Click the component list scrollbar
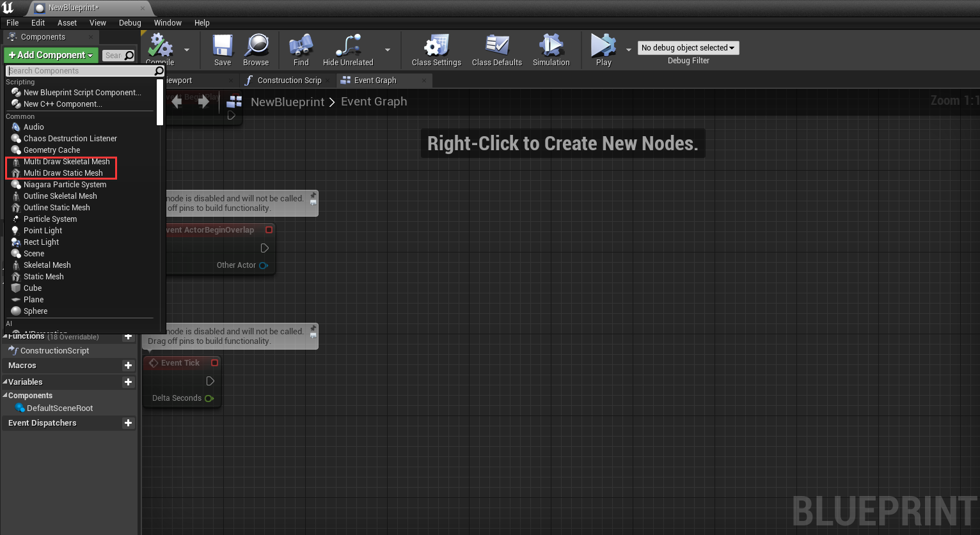The width and height of the screenshot is (980, 535). pos(160,102)
